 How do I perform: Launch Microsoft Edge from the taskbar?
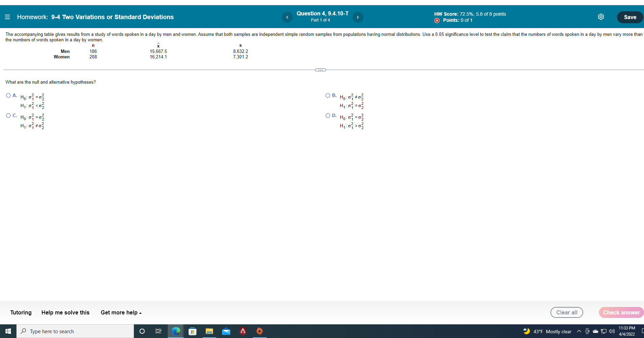click(176, 331)
